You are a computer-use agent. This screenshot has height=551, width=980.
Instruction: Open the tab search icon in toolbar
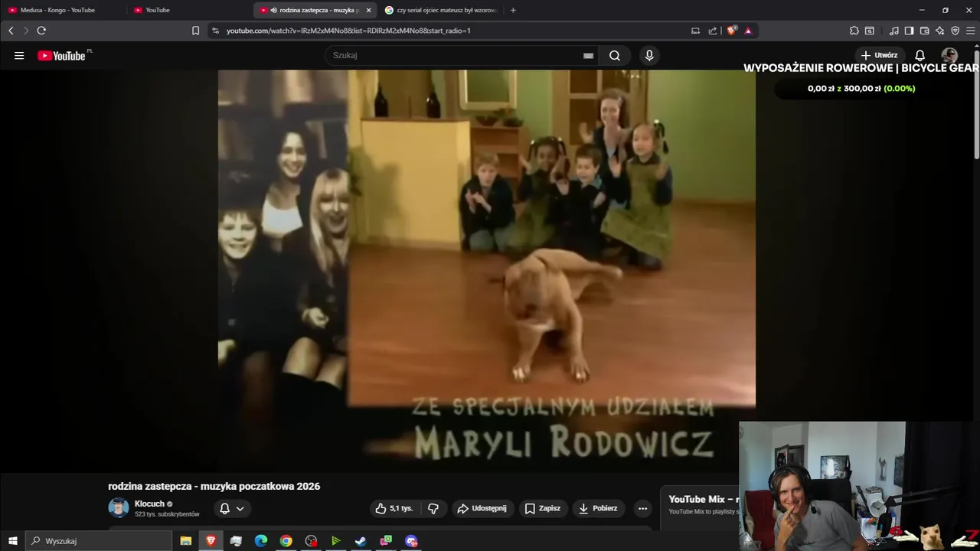[870, 31]
